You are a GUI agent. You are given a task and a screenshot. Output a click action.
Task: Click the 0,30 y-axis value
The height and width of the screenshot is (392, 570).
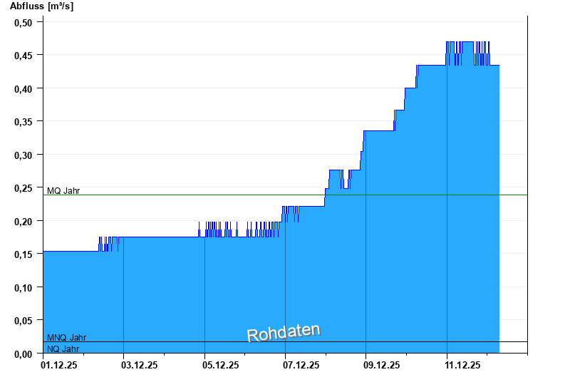click(x=24, y=155)
